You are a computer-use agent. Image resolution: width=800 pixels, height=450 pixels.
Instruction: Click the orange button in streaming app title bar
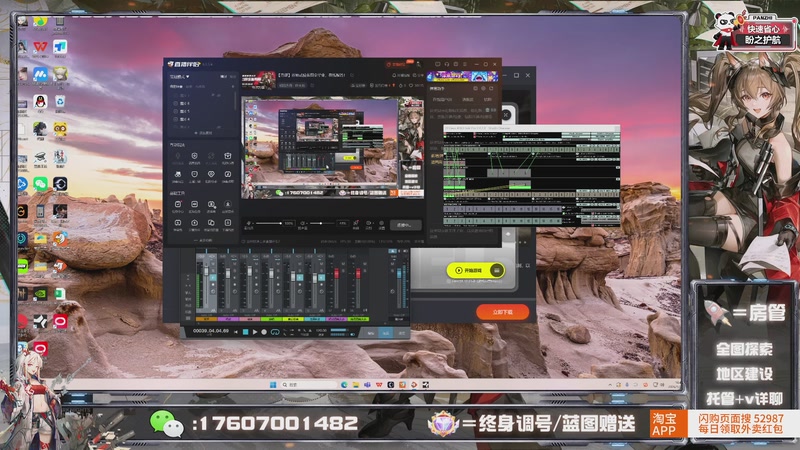click(x=399, y=64)
